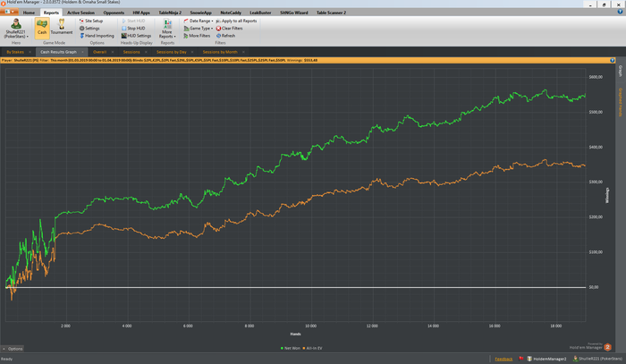Toggle the All-In EV legend entry
The height and width of the screenshot is (364, 626).
tap(312, 349)
